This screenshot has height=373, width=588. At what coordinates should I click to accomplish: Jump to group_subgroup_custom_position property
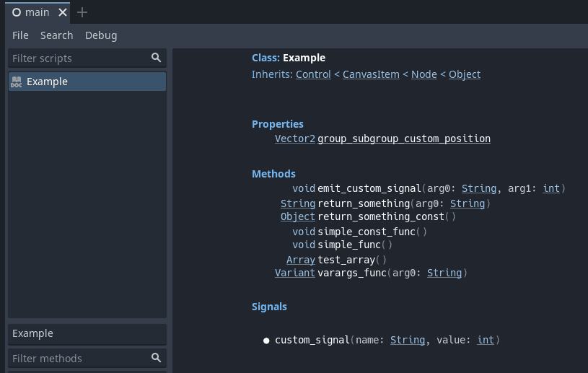click(x=404, y=139)
